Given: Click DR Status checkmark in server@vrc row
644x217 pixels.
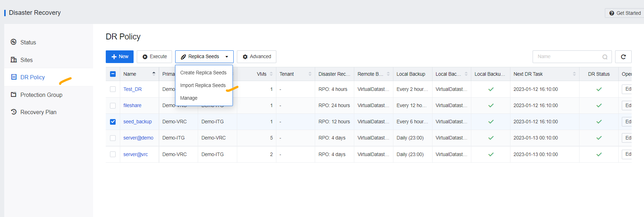Looking at the screenshot, I should pos(599,154).
